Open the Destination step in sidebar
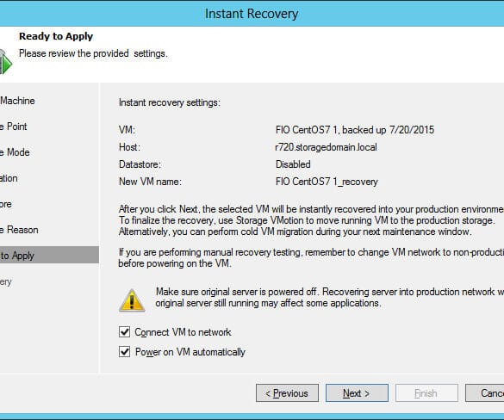The height and width of the screenshot is (420, 504). point(9,178)
